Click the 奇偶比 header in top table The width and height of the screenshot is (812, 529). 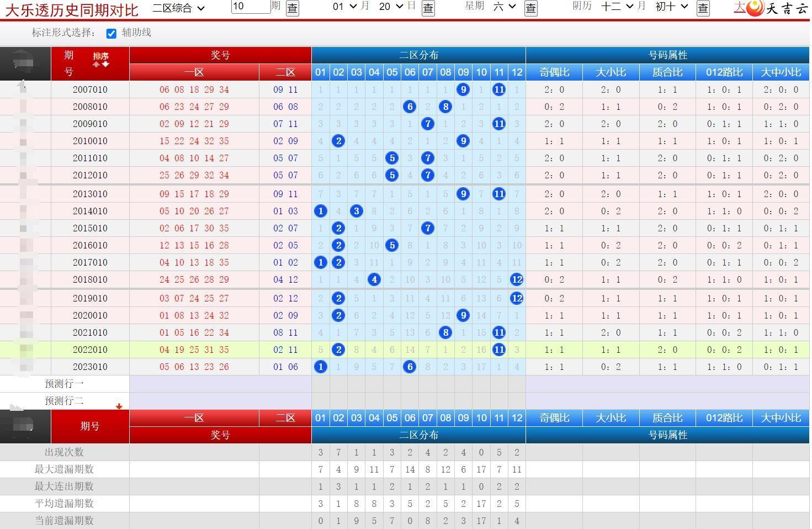pyautogui.click(x=554, y=72)
